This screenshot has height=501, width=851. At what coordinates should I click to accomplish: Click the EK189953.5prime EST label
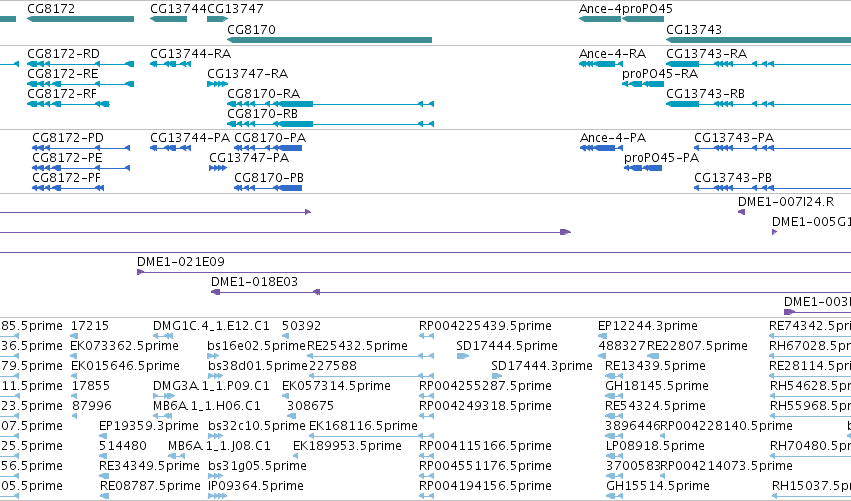(x=347, y=446)
